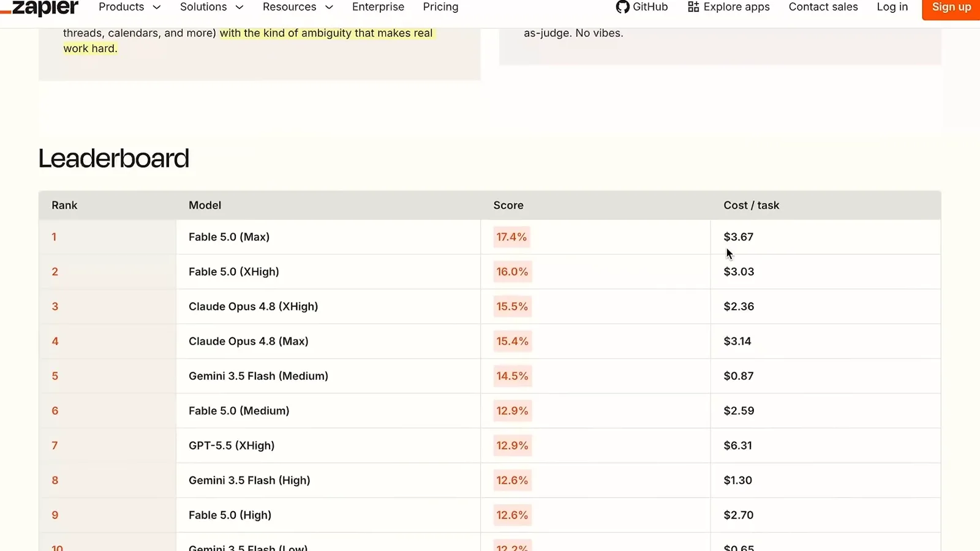Open the Enterprise menu item
This screenshot has height=551, width=980.
(378, 7)
